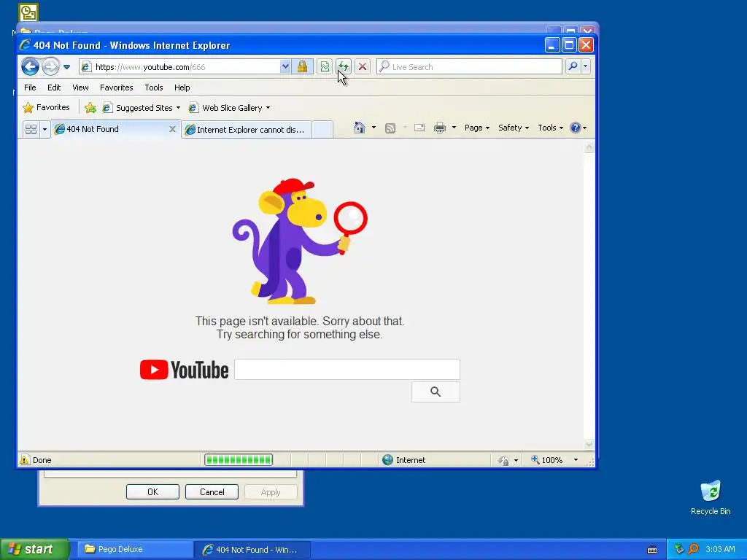Screen dimensions: 747x560
Task: Click the magnifier search button
Action: click(x=573, y=66)
